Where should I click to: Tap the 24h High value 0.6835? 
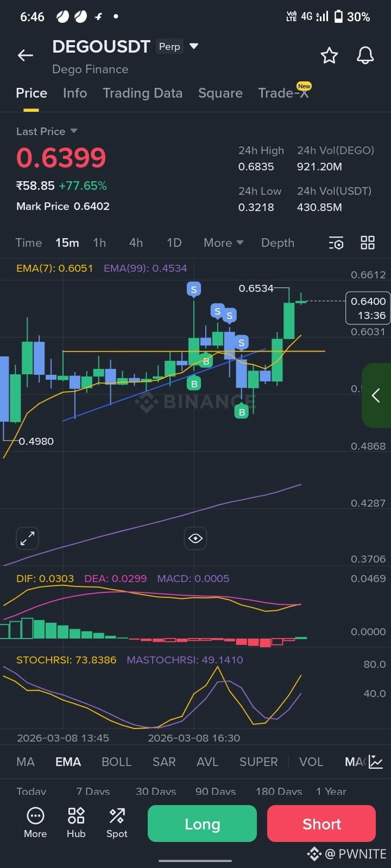tap(256, 167)
